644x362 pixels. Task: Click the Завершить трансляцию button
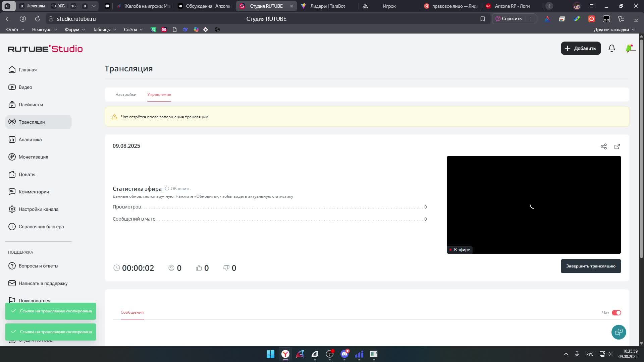tap(591, 266)
